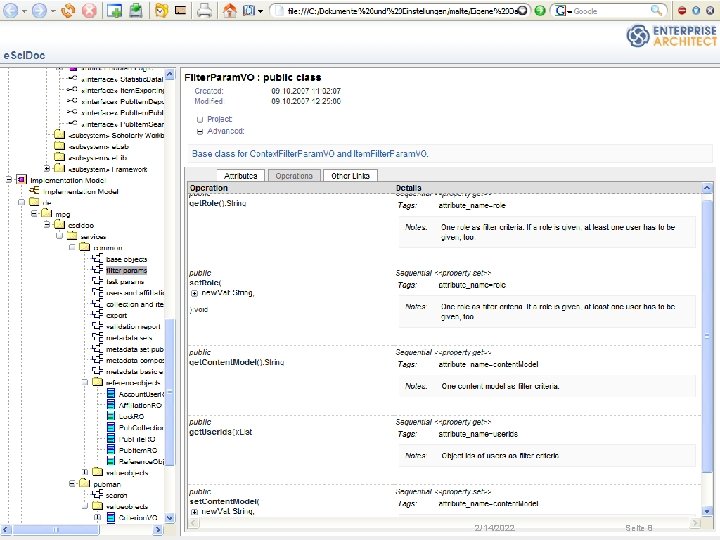The width and height of the screenshot is (720, 540).
Task: Click the browser Back arrow button
Action: click(10, 11)
